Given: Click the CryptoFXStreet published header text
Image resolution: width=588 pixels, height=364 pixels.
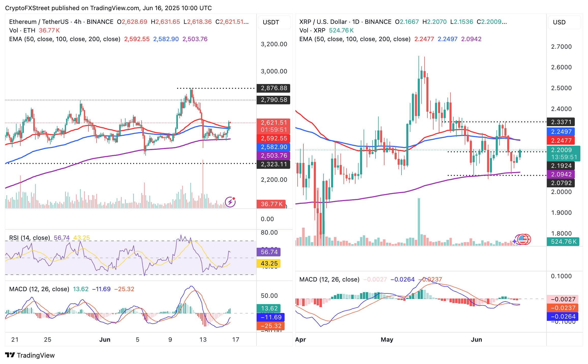Looking at the screenshot, I should tap(108, 8).
